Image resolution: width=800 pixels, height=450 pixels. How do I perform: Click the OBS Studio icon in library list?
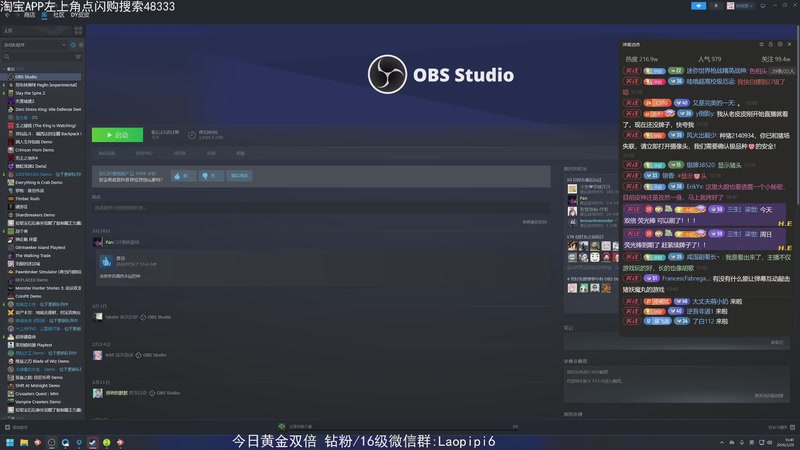tap(11, 77)
